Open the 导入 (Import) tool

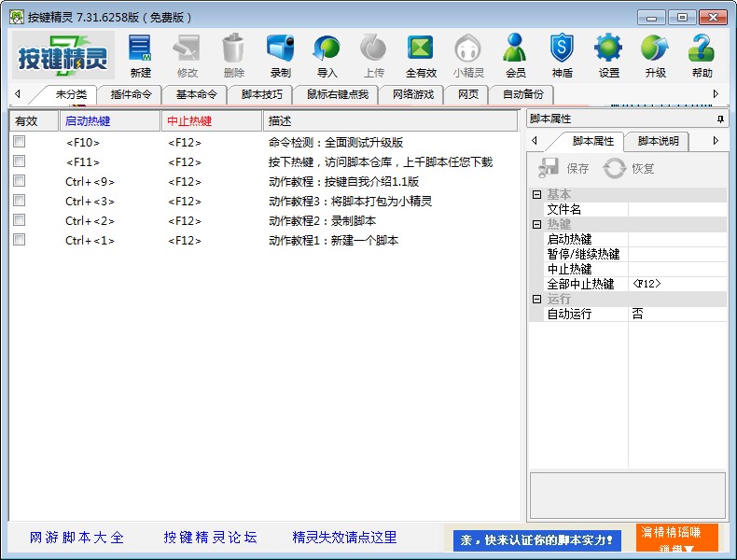(327, 55)
